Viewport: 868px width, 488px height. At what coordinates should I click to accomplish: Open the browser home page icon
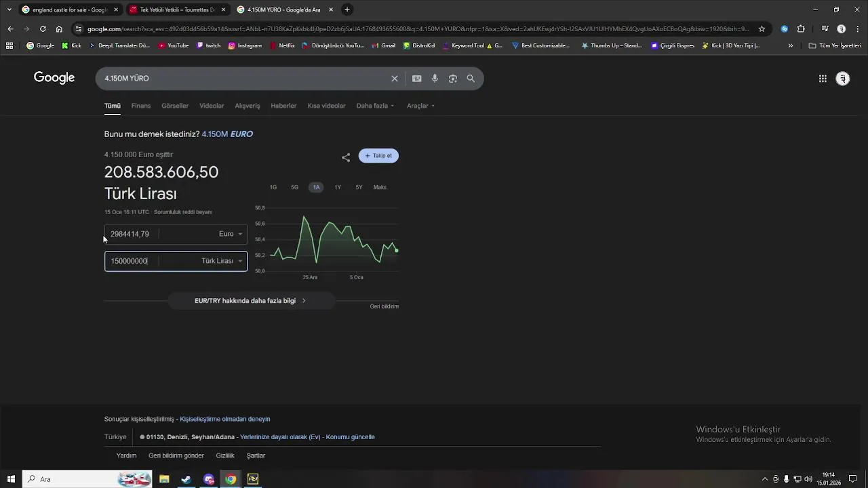tap(59, 29)
